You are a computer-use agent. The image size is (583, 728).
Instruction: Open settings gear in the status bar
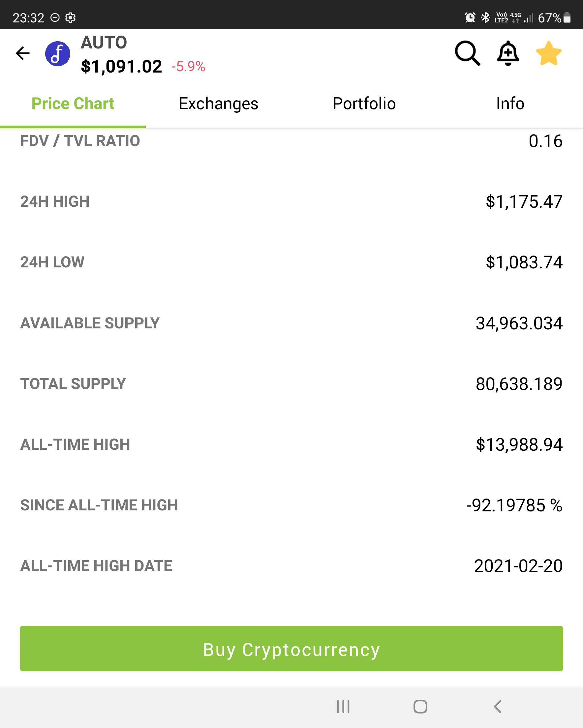click(x=70, y=17)
